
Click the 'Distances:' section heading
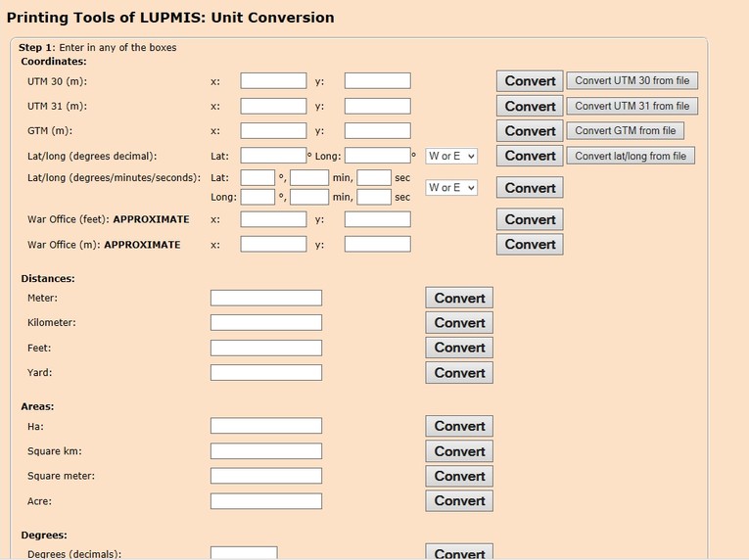pyautogui.click(x=48, y=279)
